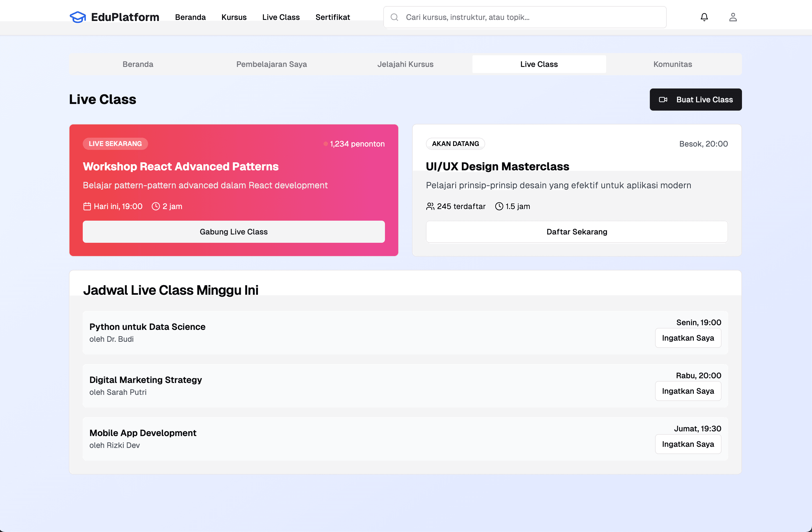This screenshot has width=812, height=532.
Task: Click the React workshop description text
Action: (205, 186)
